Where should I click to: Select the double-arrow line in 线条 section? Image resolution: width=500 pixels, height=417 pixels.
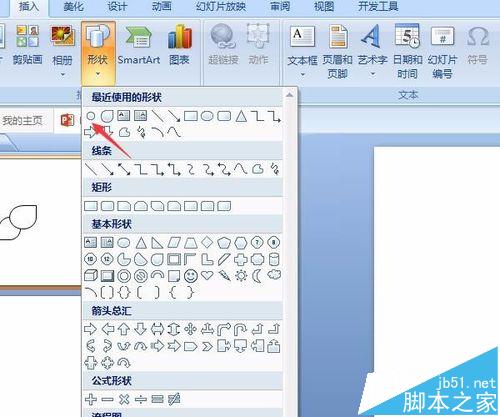pyautogui.click(x=124, y=169)
